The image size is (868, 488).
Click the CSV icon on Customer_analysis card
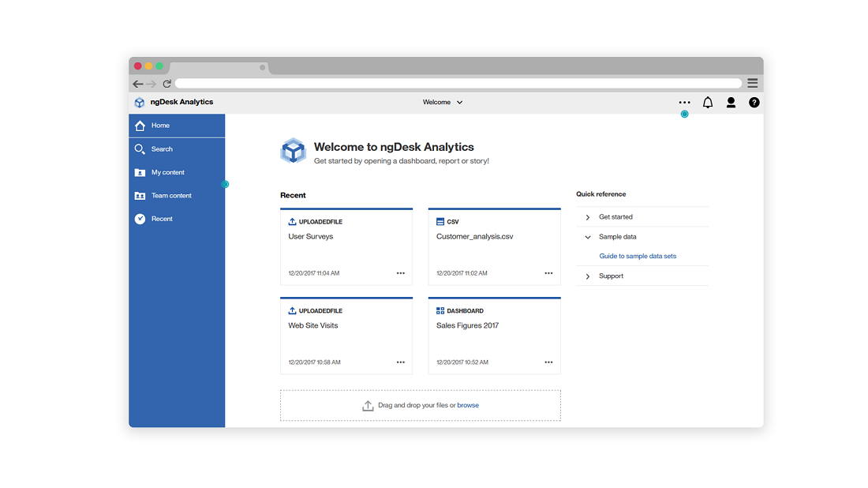coord(440,222)
